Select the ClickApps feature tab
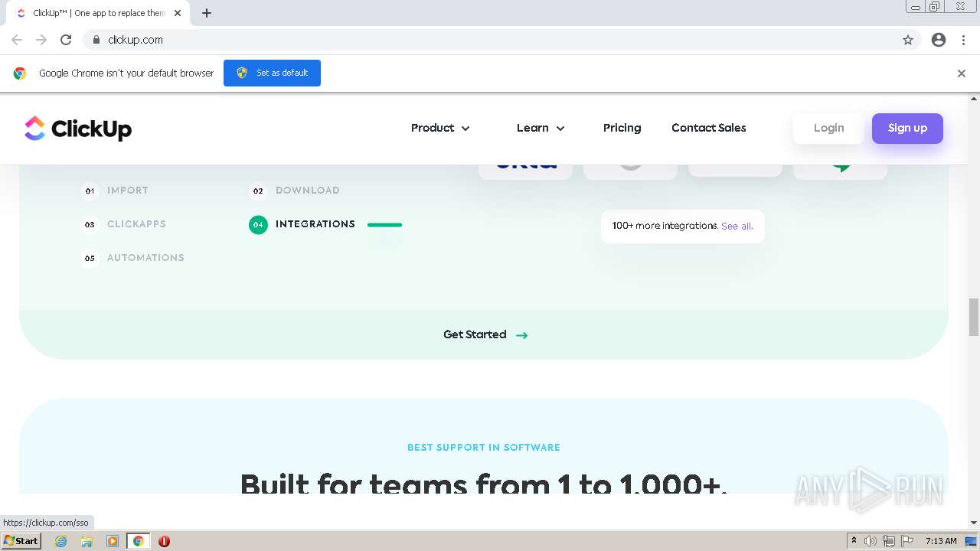Image resolution: width=980 pixels, height=551 pixels. pyautogui.click(x=136, y=224)
